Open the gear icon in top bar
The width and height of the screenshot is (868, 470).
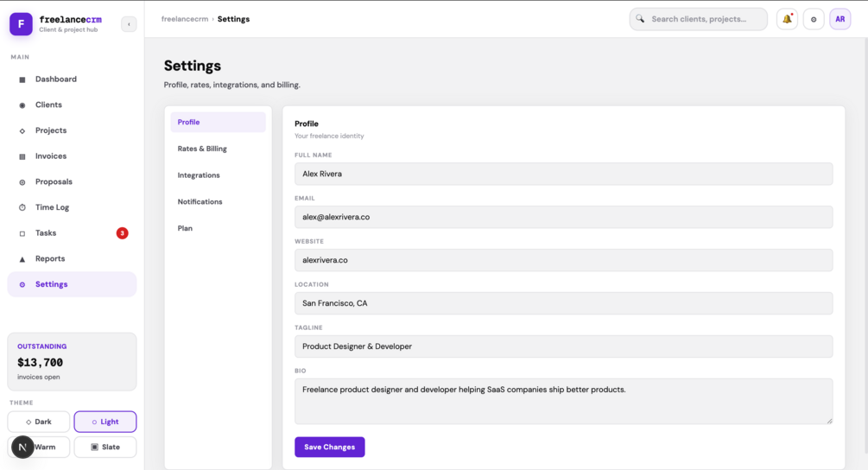pos(814,19)
